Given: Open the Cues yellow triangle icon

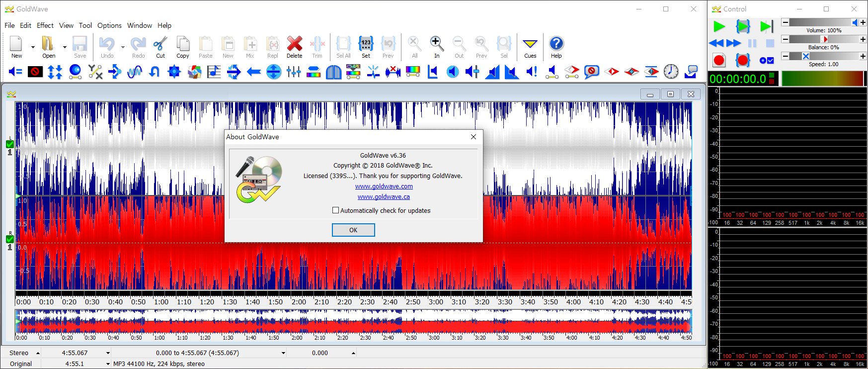Looking at the screenshot, I should tap(530, 44).
